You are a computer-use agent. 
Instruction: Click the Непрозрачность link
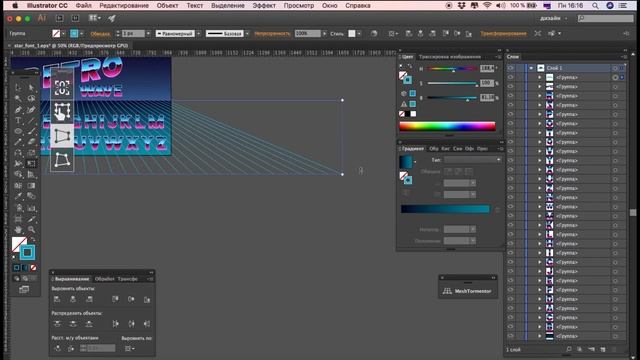point(272,33)
